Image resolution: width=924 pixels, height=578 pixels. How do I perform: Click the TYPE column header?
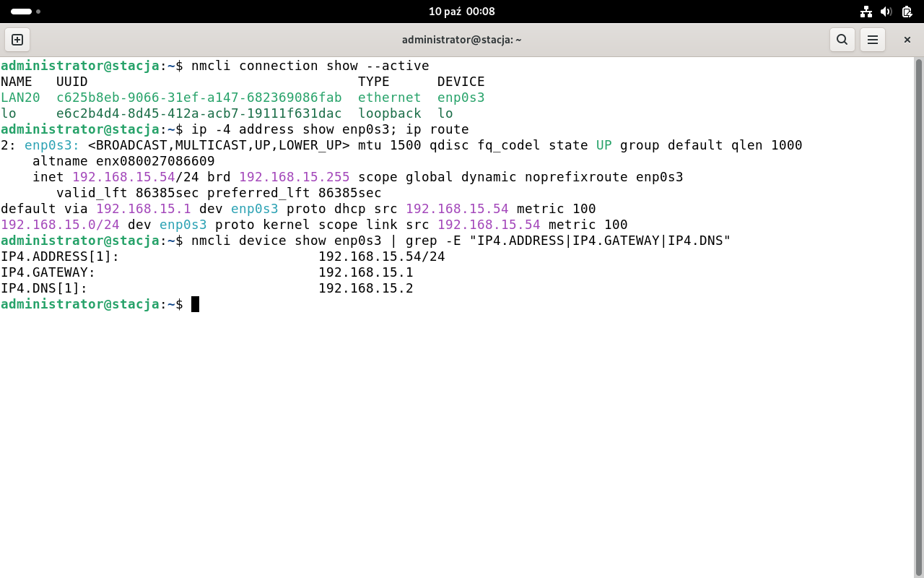374,82
